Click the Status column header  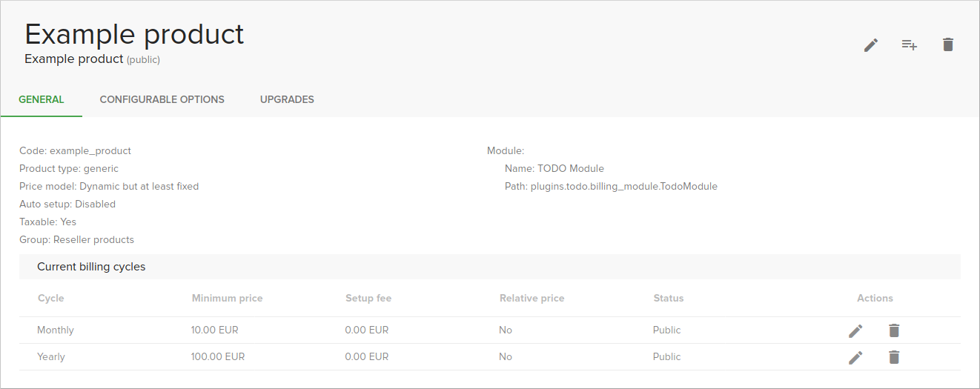[668, 298]
